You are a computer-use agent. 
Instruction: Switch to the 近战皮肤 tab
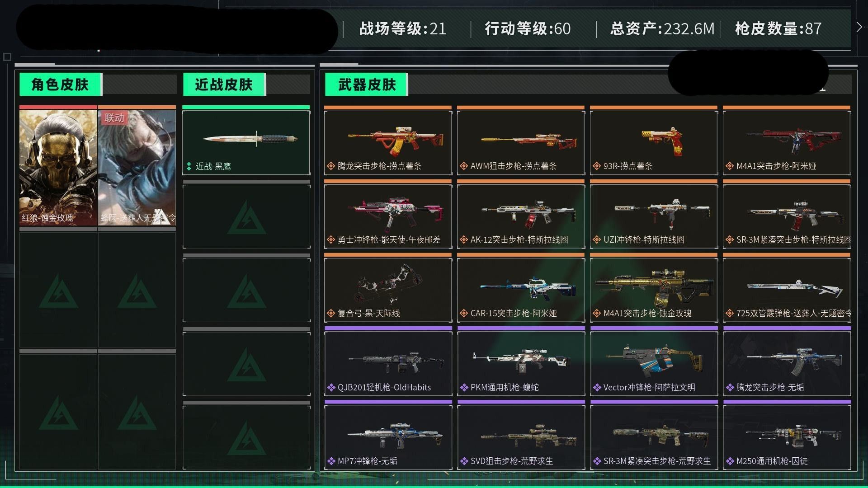pos(224,84)
